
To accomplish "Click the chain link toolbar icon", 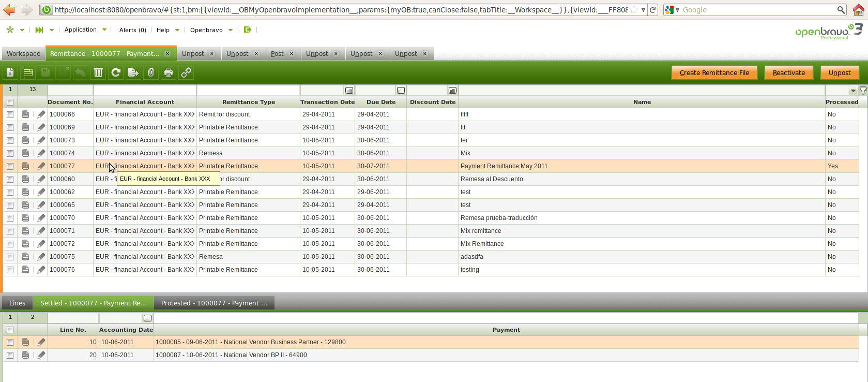I will pyautogui.click(x=186, y=72).
